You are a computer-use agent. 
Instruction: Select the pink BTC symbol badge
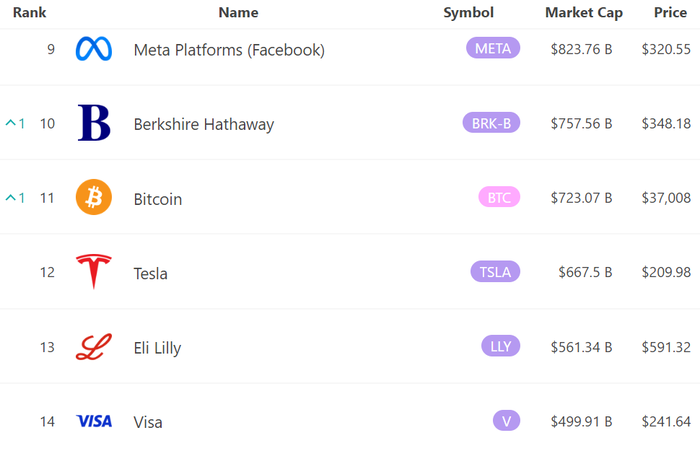point(499,197)
